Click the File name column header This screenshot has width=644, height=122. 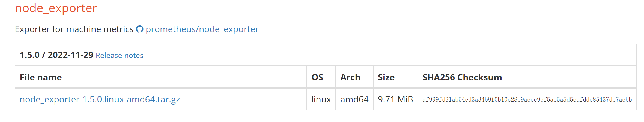point(41,77)
